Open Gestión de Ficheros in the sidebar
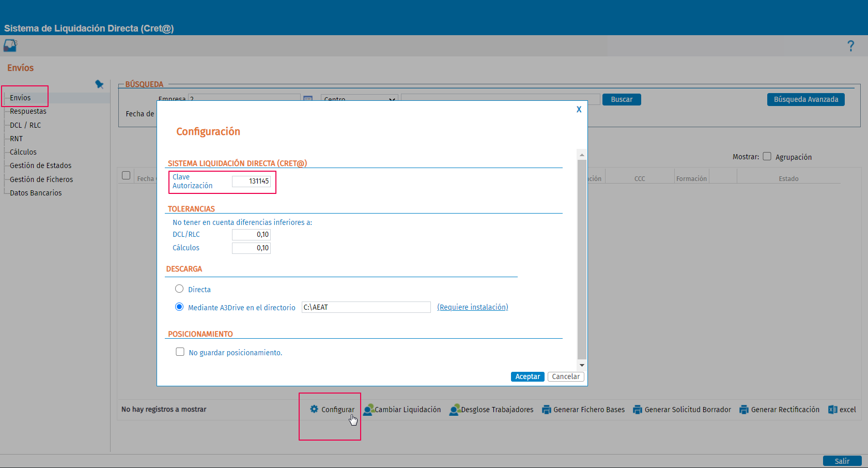 [x=41, y=179]
